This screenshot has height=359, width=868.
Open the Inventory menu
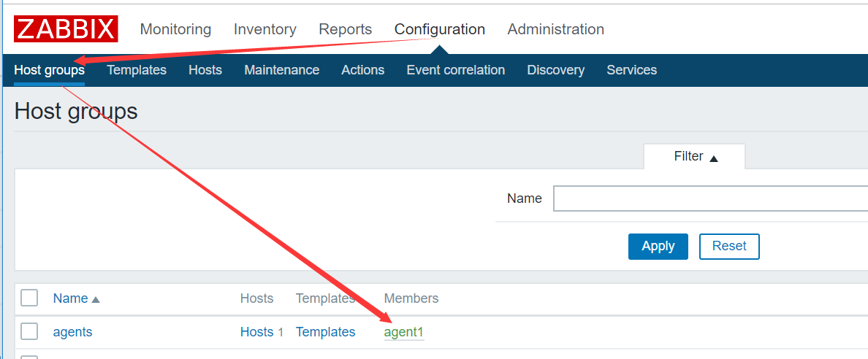pyautogui.click(x=265, y=29)
